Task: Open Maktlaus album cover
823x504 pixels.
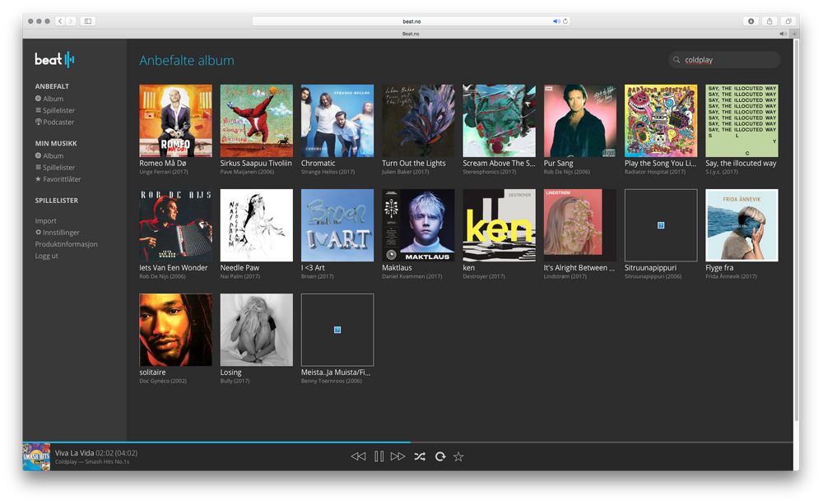Action: coord(418,225)
